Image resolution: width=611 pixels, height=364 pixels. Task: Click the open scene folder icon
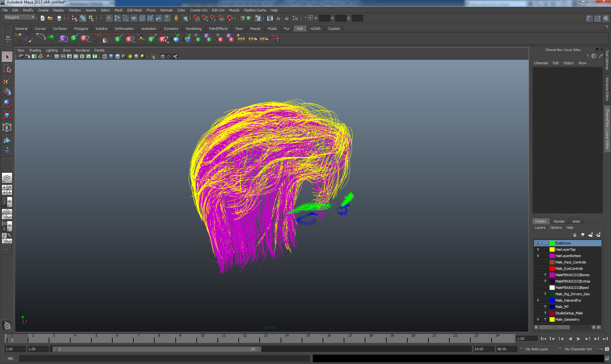[x=50, y=18]
